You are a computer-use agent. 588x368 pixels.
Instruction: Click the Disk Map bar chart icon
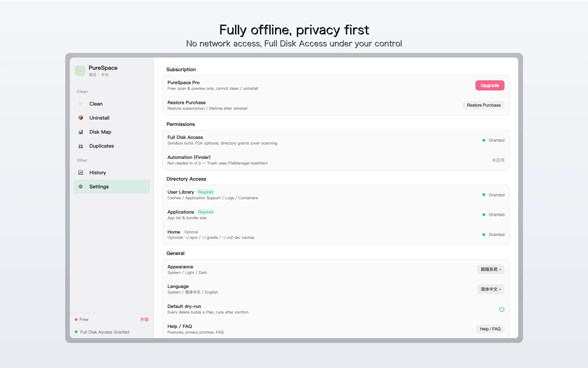coord(81,132)
